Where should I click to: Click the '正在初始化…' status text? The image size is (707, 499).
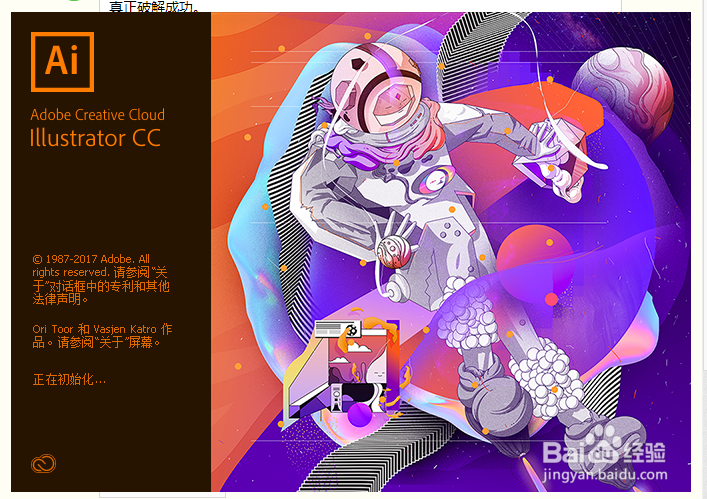click(69, 380)
